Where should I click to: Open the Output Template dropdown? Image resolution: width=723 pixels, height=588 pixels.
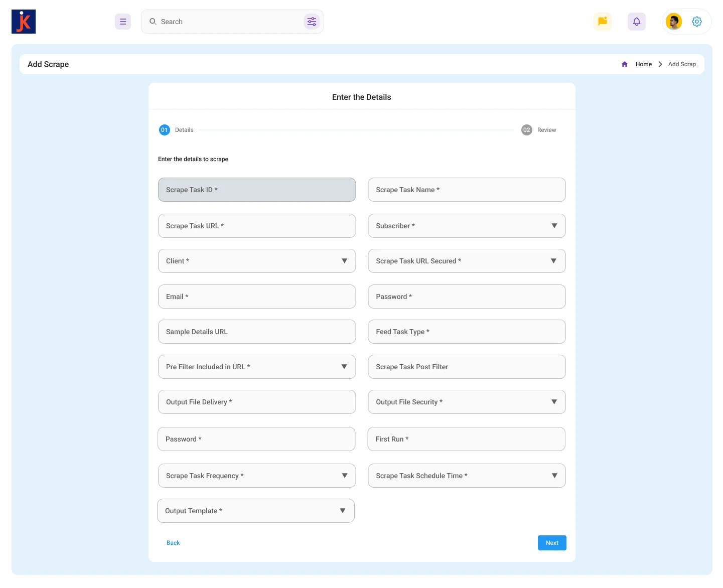(256, 511)
